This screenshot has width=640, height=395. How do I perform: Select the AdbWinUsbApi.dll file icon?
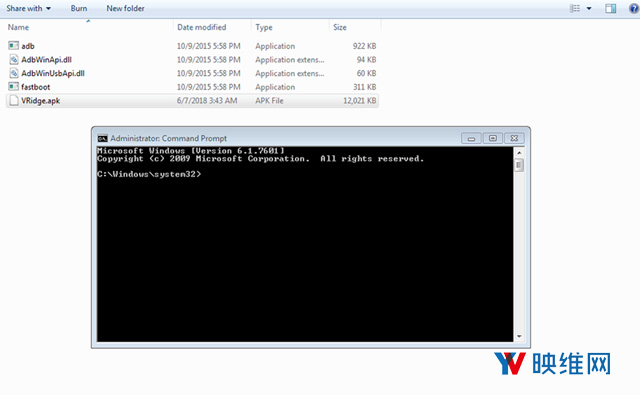13,73
